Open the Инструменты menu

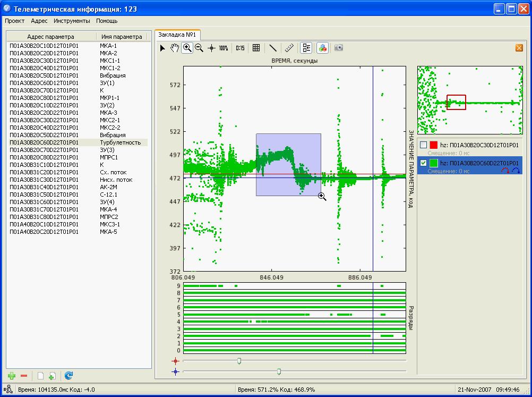tap(72, 21)
